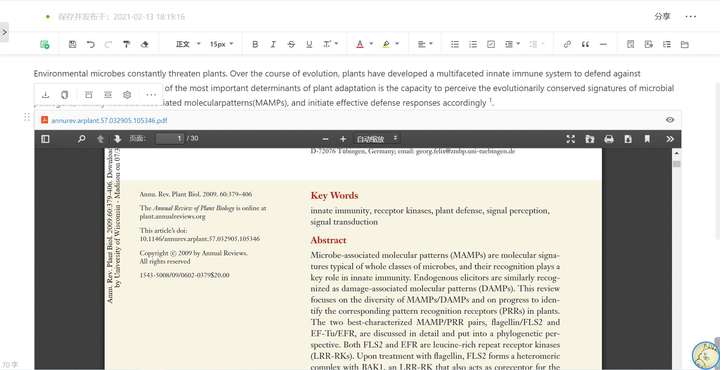Insert a block quote

point(585,45)
